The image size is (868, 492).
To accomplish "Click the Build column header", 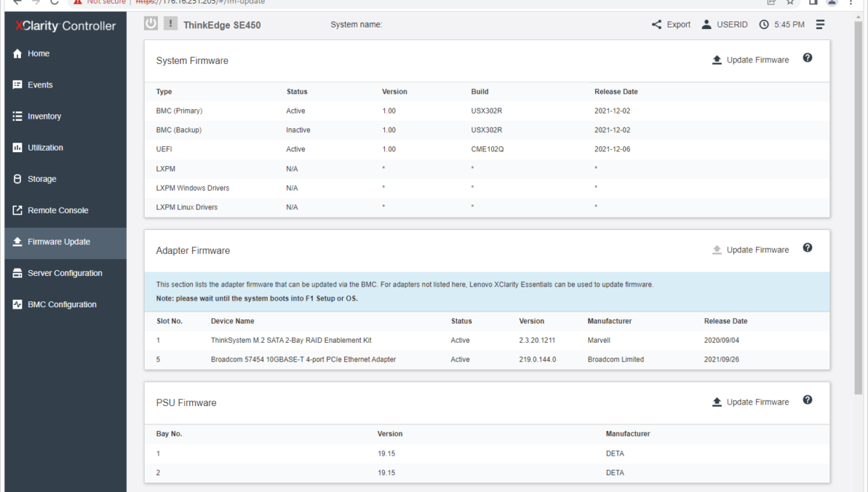I will (x=480, y=92).
